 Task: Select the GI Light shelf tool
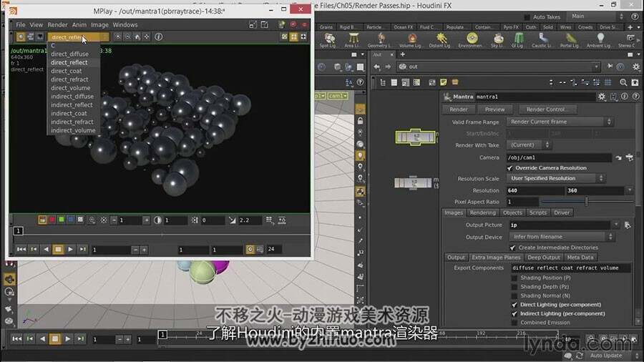pyautogui.click(x=517, y=41)
